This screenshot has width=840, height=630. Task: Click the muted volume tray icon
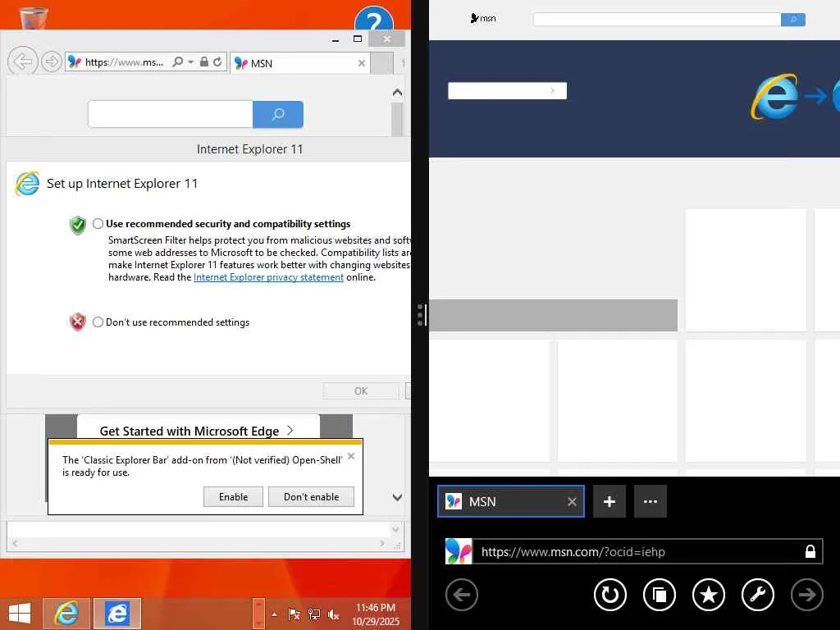pos(333,614)
